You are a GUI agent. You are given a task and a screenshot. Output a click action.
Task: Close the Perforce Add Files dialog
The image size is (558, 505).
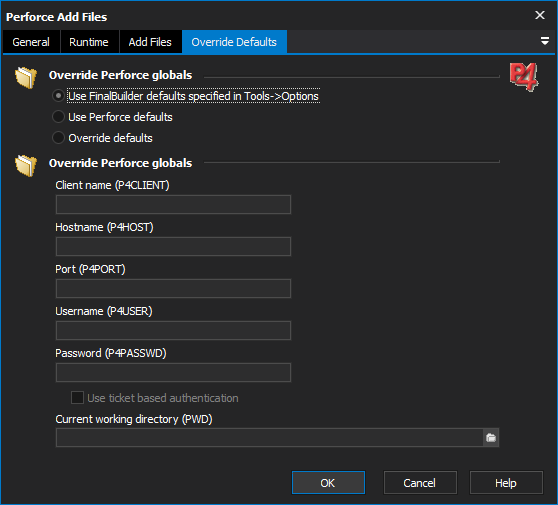pos(540,15)
